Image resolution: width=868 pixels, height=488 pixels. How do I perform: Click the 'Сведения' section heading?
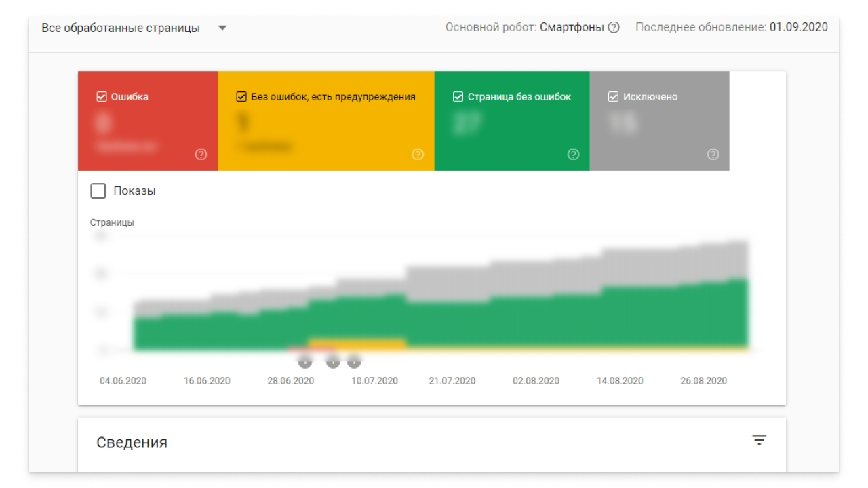tap(132, 443)
